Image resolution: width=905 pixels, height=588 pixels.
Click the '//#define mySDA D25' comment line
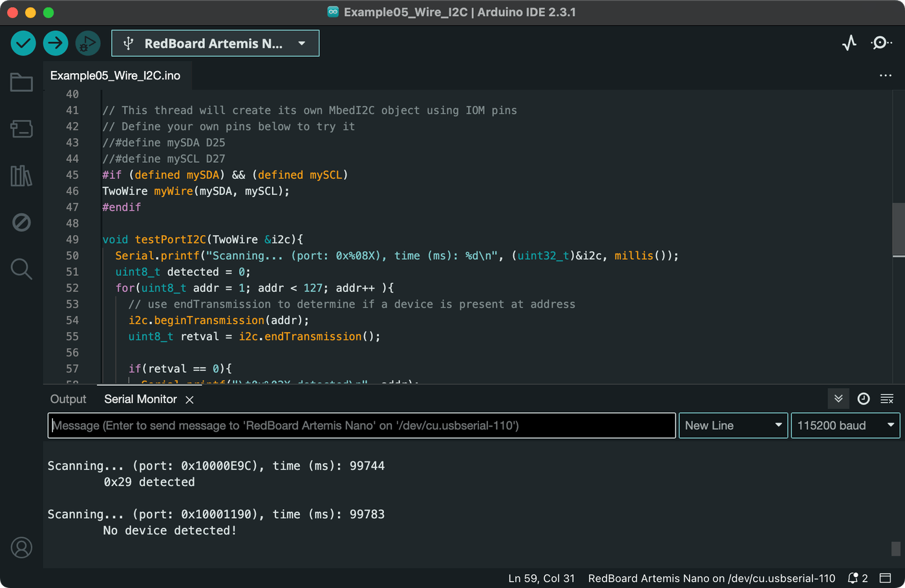164,143
